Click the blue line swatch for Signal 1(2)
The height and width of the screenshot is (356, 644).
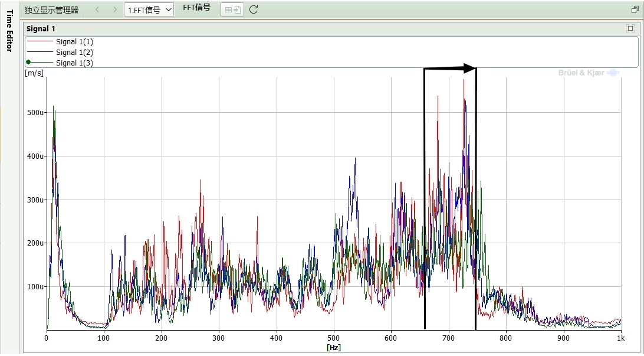tap(39, 52)
